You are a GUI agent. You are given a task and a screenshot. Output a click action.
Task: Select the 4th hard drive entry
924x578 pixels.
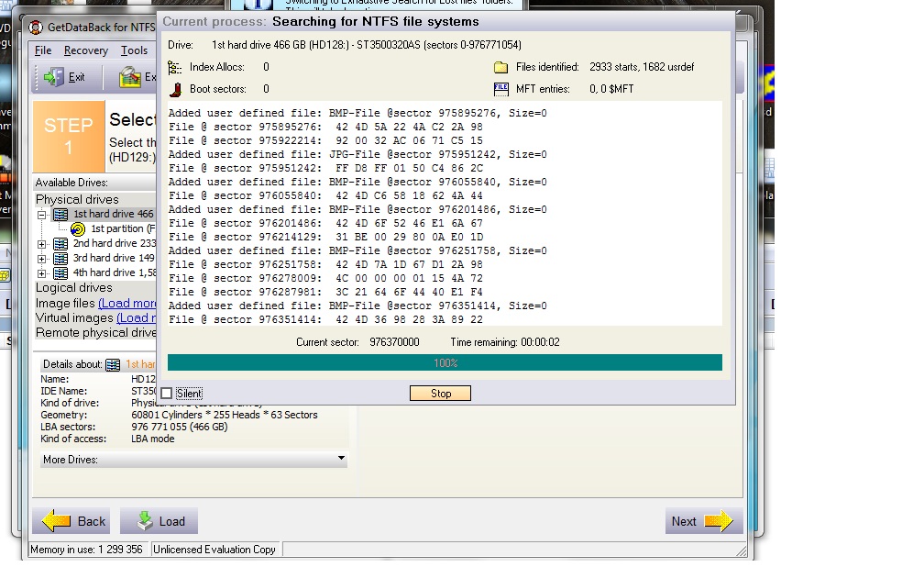115,273
